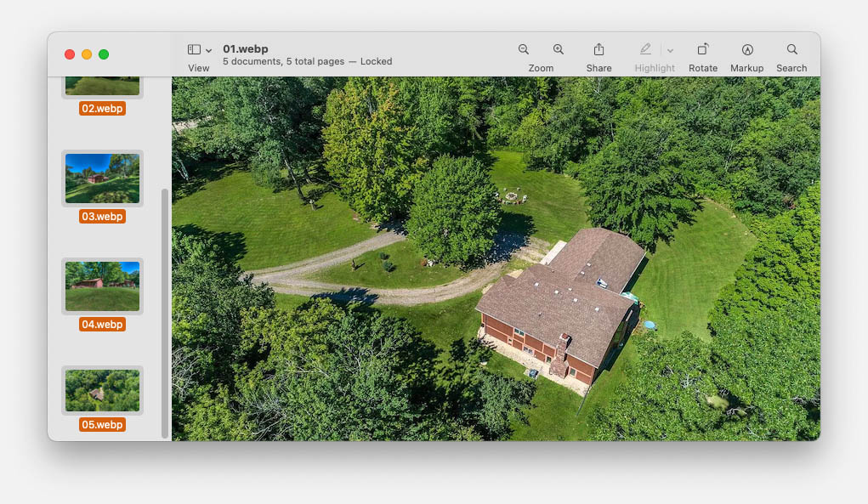Open the Highlight color dropdown arrow
The image size is (868, 504).
click(x=670, y=51)
